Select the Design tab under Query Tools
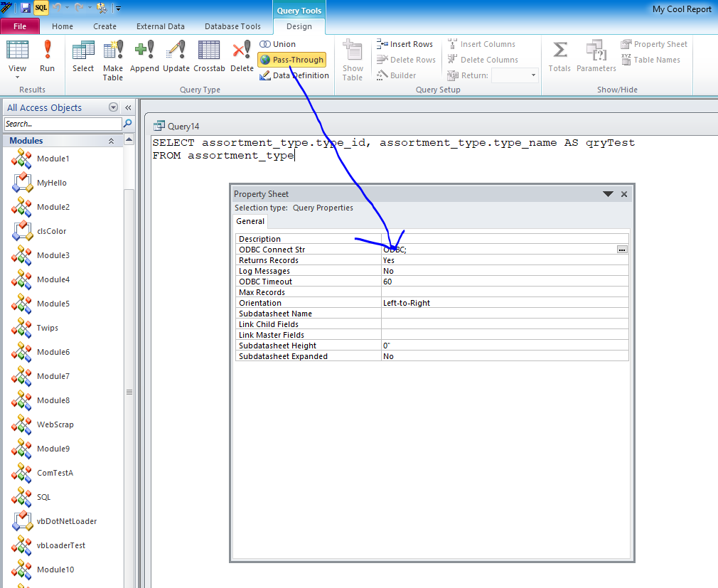Viewport: 718px width, 588px height. 299,26
